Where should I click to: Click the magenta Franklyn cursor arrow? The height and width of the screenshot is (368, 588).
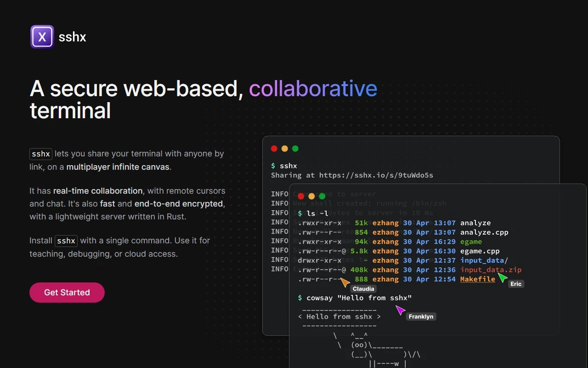pos(401,310)
